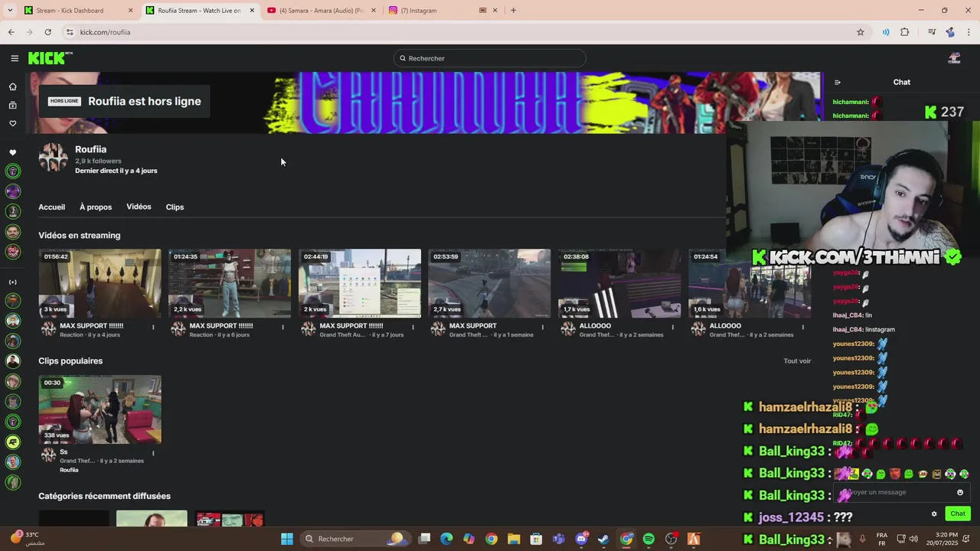Open the volume control in system tray
Viewport: 980px width, 551px height.
[x=915, y=539]
